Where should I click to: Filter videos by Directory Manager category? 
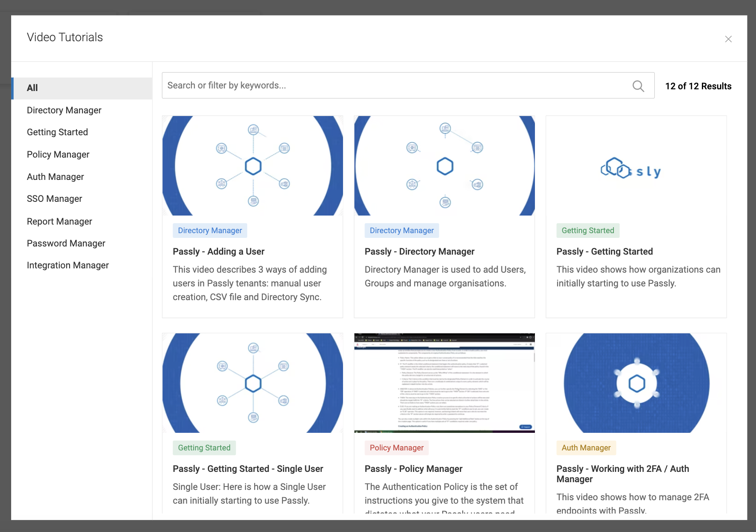click(64, 110)
